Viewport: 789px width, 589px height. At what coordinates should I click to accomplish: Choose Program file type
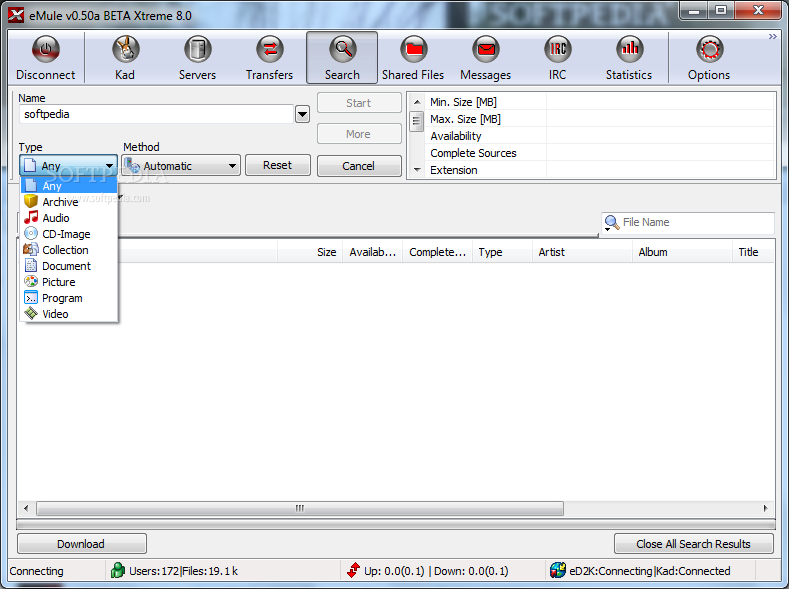pyautogui.click(x=69, y=298)
